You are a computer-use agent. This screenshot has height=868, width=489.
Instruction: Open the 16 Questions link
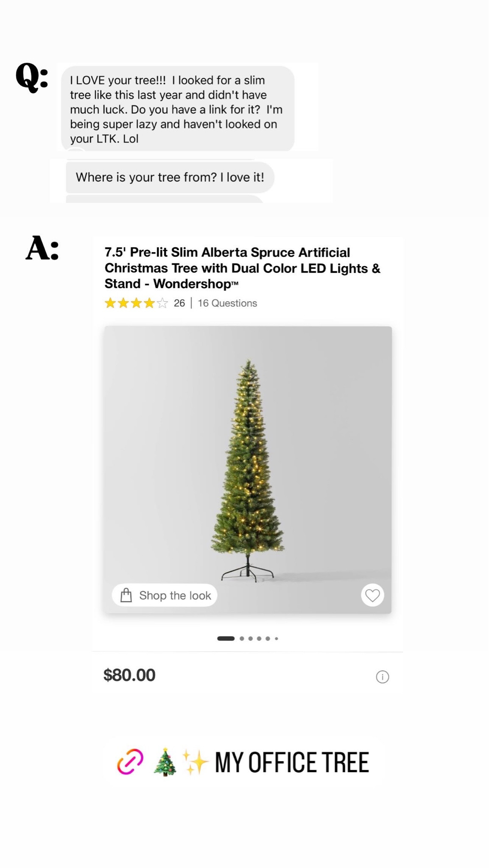point(227,303)
